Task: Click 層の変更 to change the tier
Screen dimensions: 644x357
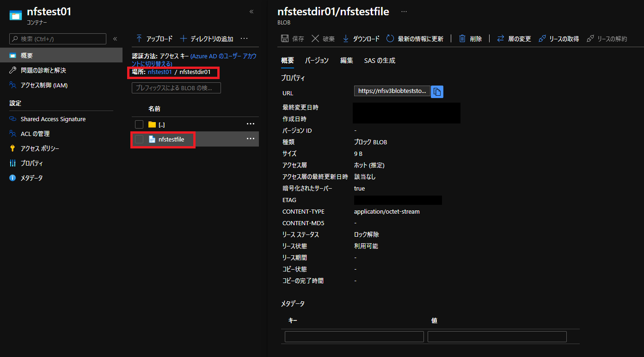Action: (514, 39)
